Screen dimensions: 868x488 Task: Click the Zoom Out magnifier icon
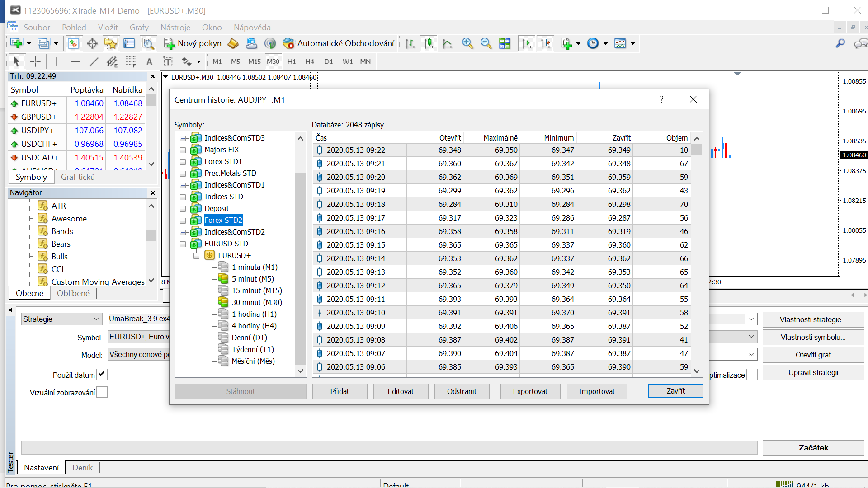tap(486, 43)
